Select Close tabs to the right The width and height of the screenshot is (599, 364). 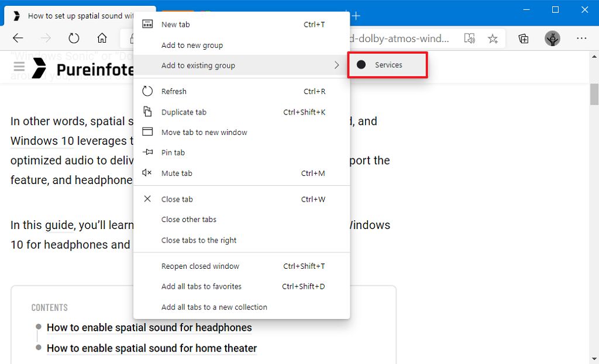click(x=242, y=240)
